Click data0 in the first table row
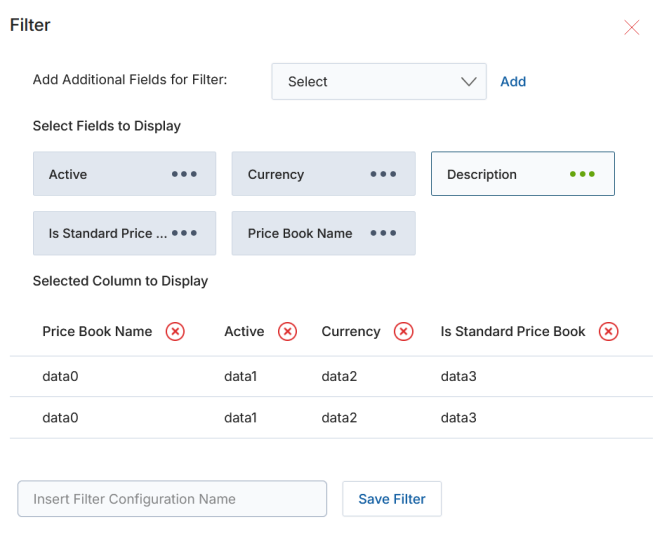Screen dimensions: 655x536 pos(60,376)
